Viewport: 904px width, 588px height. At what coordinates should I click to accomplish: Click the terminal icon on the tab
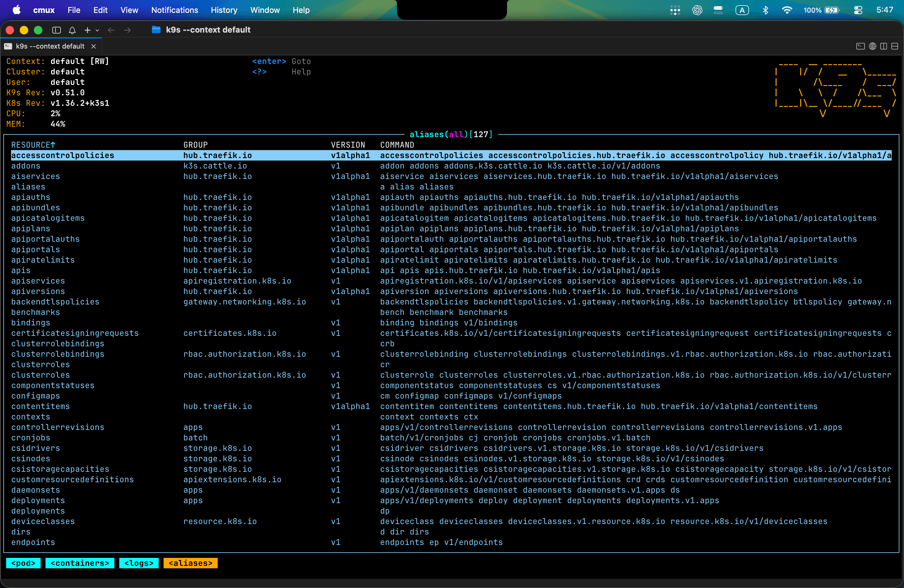tap(8, 46)
